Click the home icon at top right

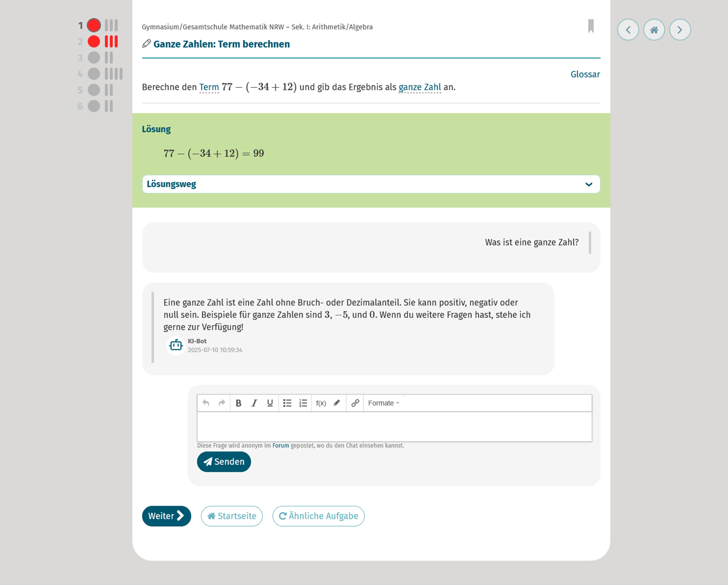[654, 30]
